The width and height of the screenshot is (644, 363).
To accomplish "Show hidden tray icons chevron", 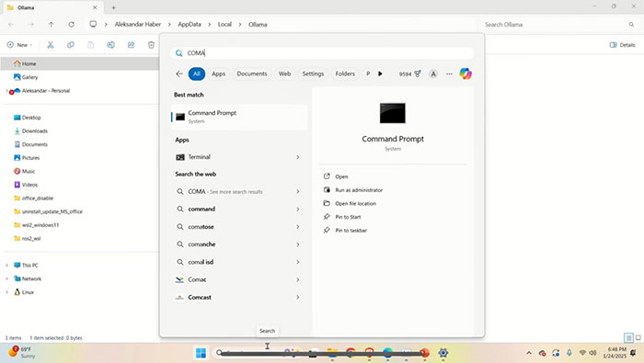I will point(529,353).
